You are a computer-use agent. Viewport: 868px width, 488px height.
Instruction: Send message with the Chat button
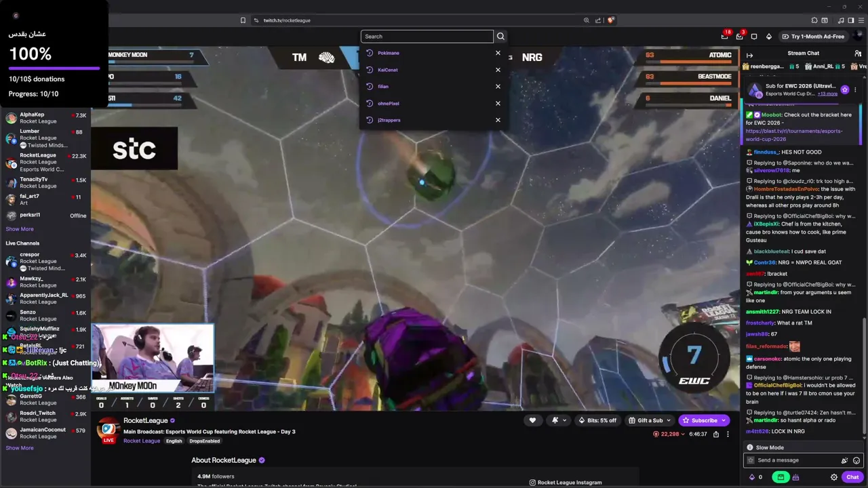tap(852, 477)
